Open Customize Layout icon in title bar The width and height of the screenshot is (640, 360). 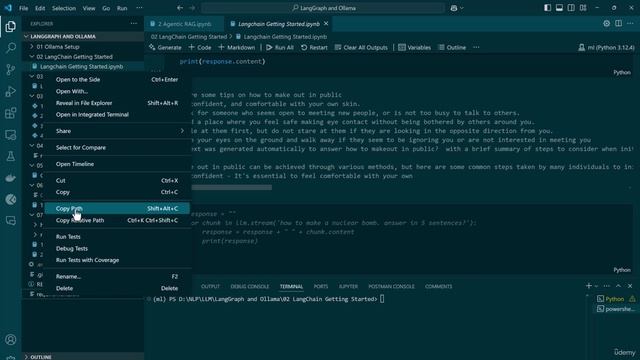pyautogui.click(x=583, y=8)
